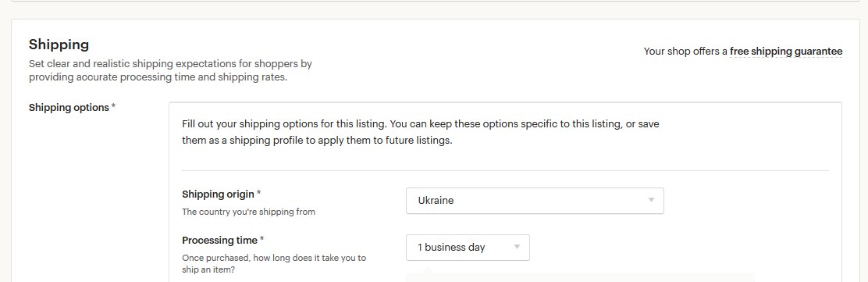Click the country you're shipping from hint
868x282 pixels.
click(x=248, y=212)
